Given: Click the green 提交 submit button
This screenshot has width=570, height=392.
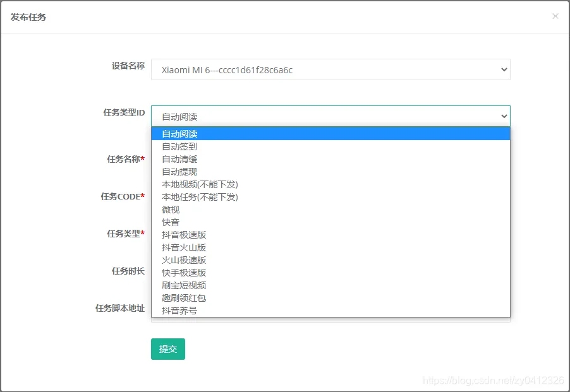Looking at the screenshot, I should pos(168,349).
